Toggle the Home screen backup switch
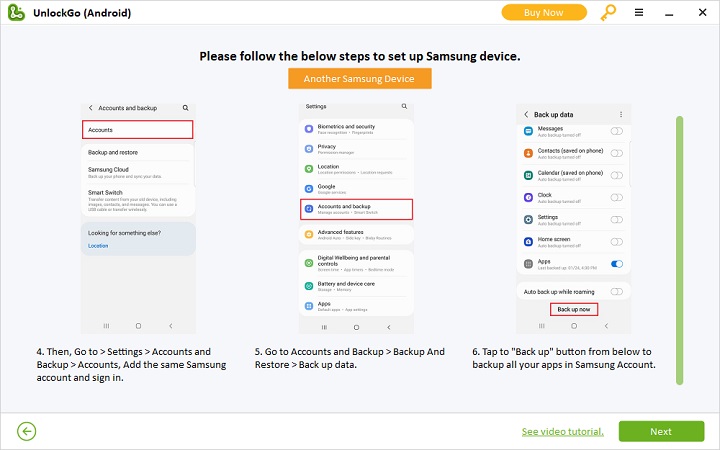 tap(616, 242)
